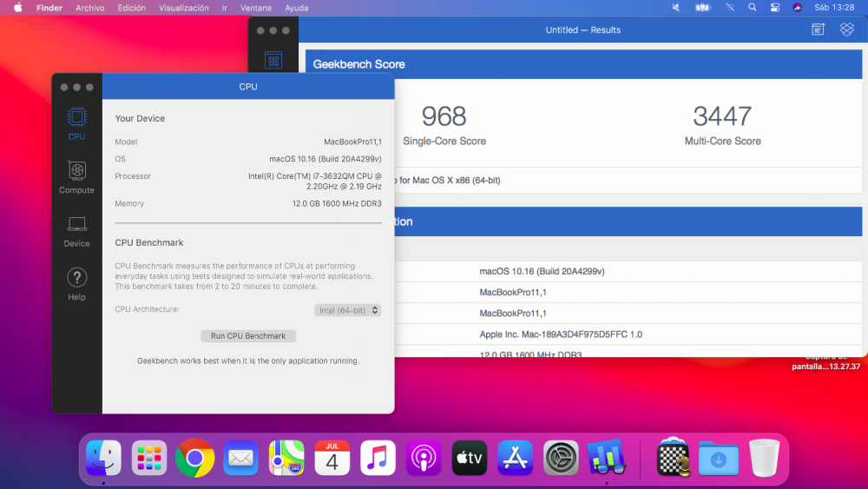Open the Ventana menu
Image resolution: width=868 pixels, height=489 pixels.
coord(256,8)
